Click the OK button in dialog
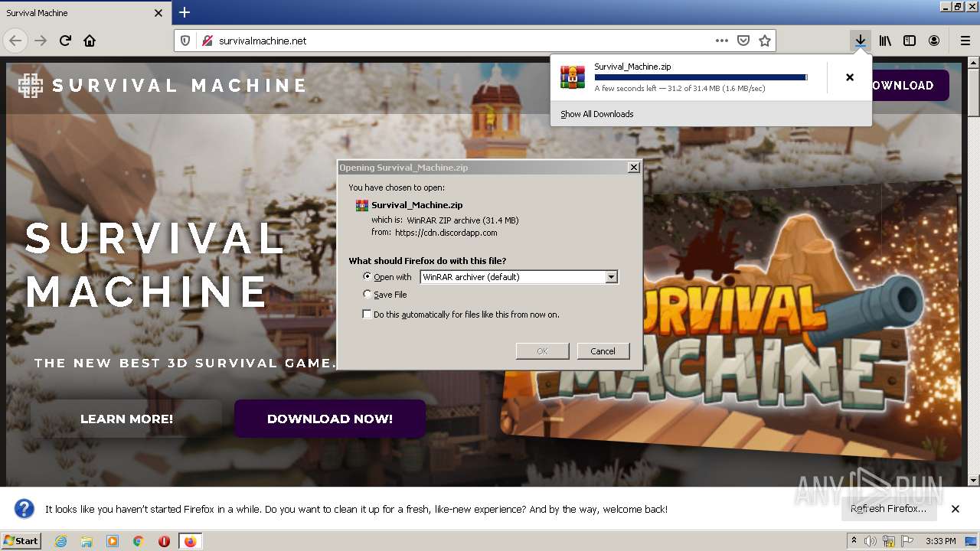980x551 pixels. (x=542, y=351)
